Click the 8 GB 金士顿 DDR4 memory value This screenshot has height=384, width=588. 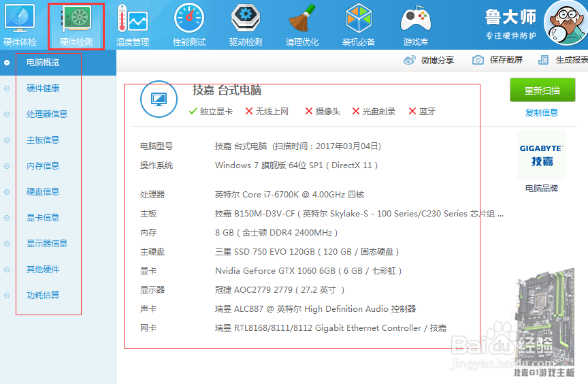(x=276, y=233)
